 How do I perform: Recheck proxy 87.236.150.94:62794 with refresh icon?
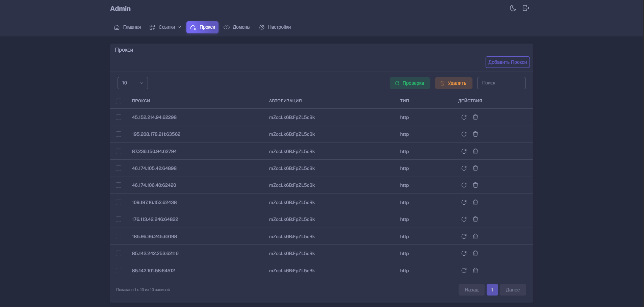tap(464, 151)
